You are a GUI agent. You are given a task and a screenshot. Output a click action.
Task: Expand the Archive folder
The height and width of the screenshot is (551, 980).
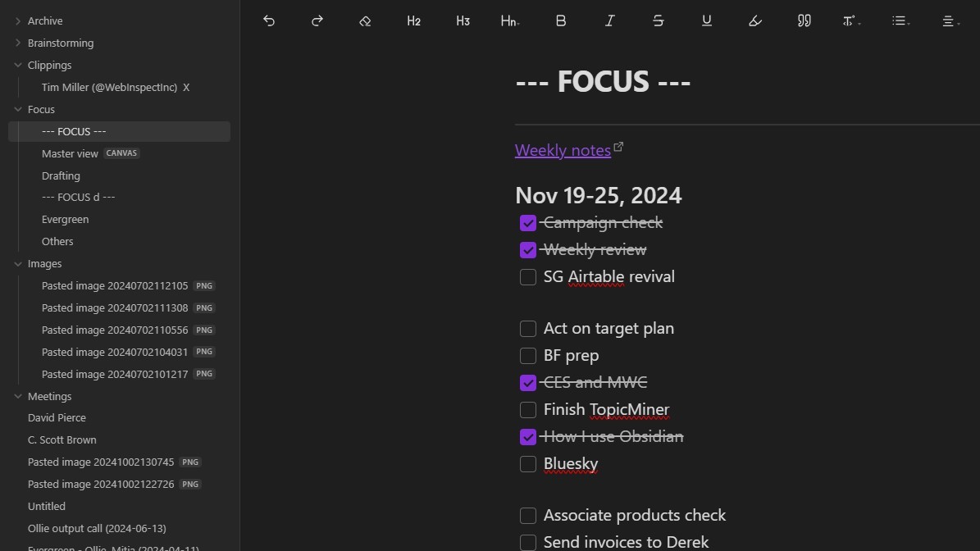point(18,21)
